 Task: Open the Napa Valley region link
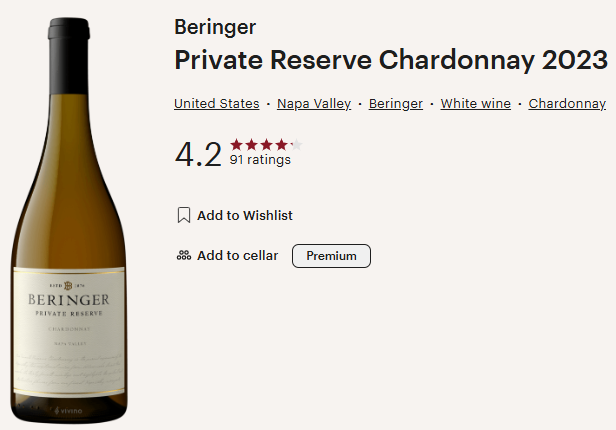tap(313, 104)
